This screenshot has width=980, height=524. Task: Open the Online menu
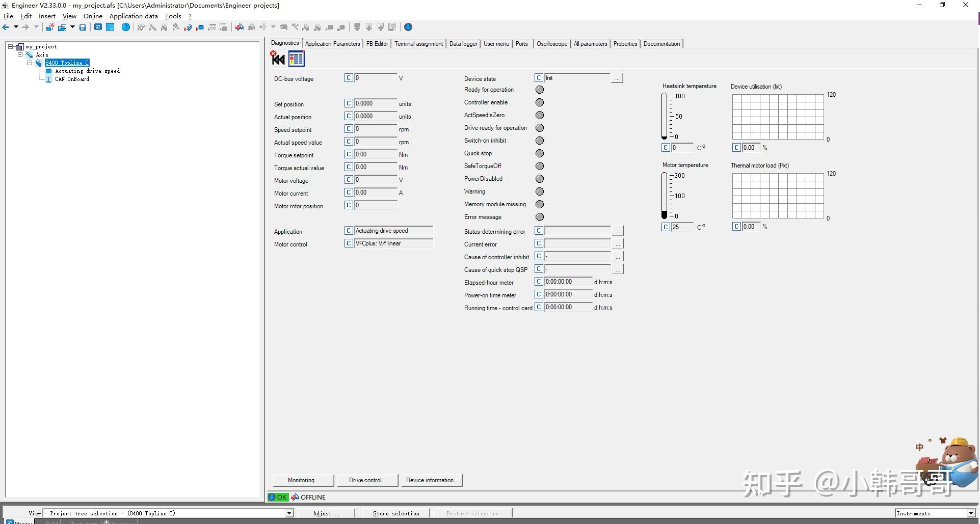pyautogui.click(x=93, y=16)
